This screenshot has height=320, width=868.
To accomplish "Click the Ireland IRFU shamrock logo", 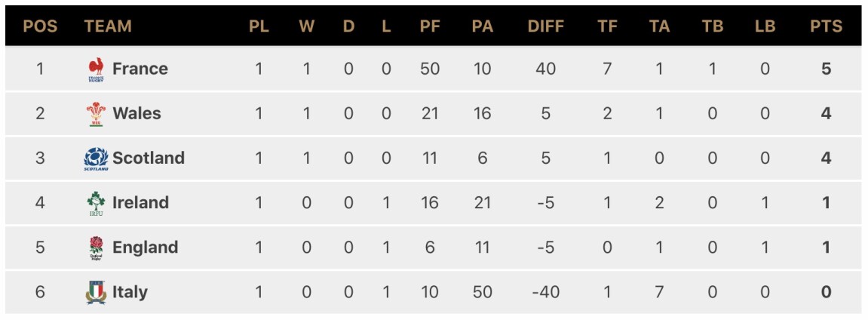I will point(97,203).
